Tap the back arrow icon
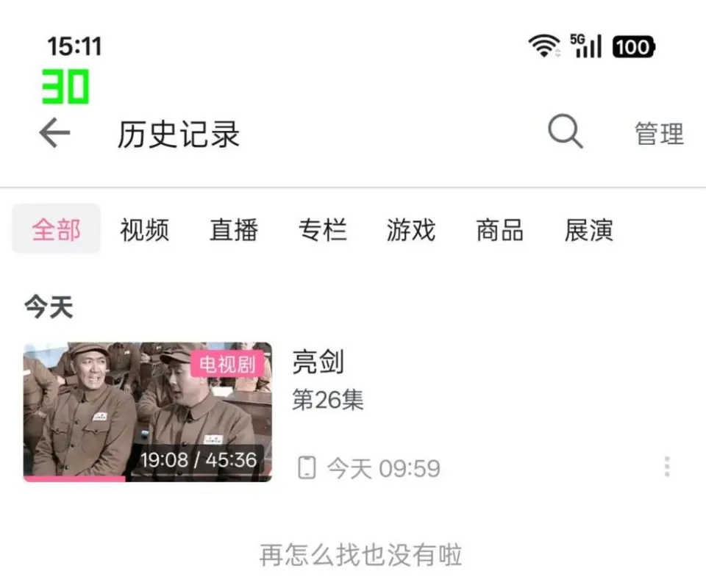 [x=54, y=133]
